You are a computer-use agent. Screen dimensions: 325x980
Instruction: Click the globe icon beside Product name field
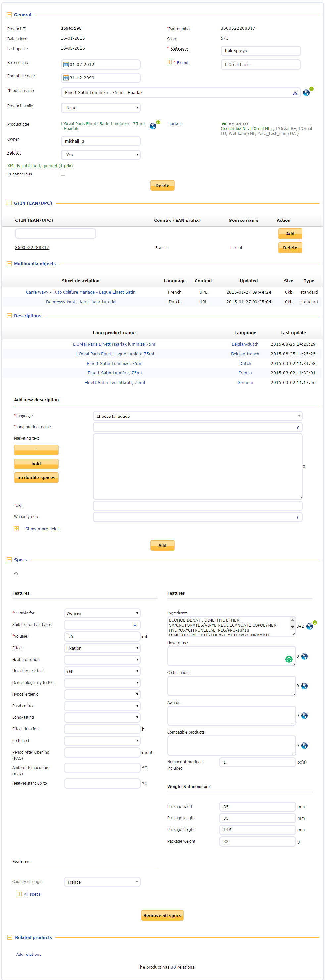306,92
